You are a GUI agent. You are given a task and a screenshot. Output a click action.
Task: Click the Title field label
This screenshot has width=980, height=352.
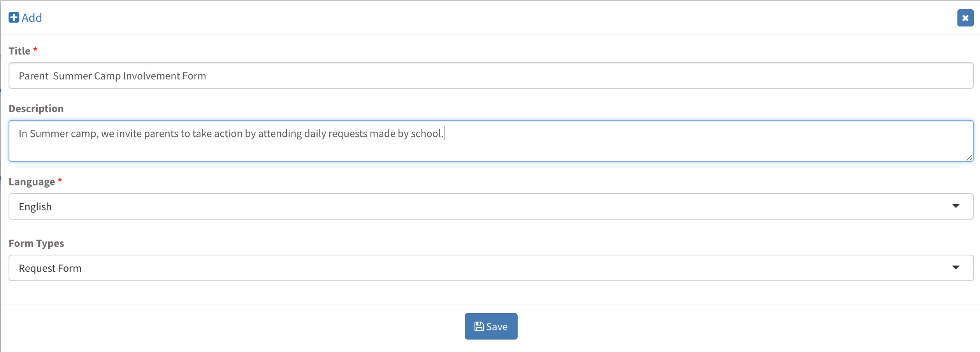pyautogui.click(x=19, y=51)
